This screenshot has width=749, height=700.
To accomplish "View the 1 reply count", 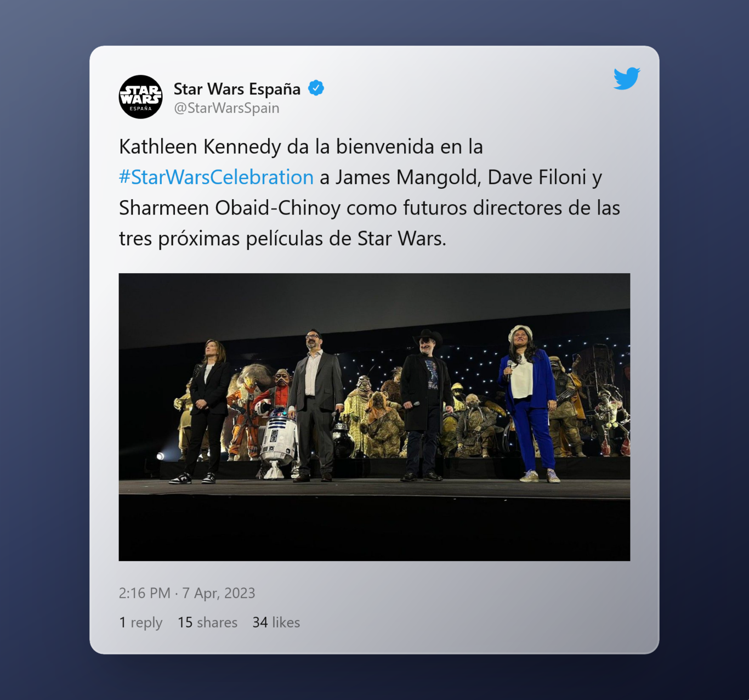I will (x=140, y=623).
